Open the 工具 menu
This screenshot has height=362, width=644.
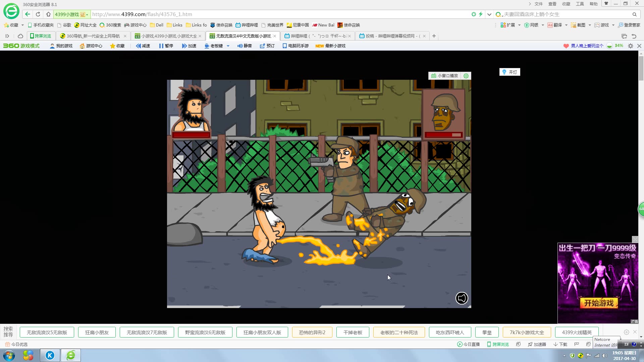pyautogui.click(x=580, y=4)
